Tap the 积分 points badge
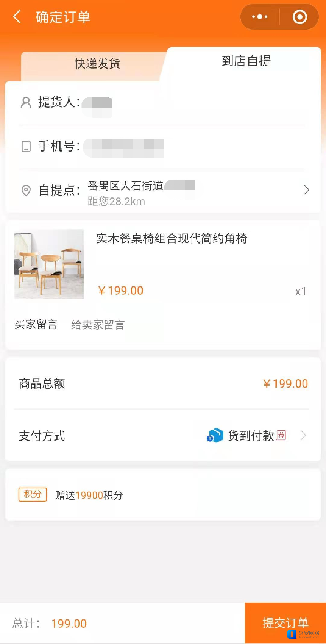Screen dimensions: 326x644 tap(33, 494)
